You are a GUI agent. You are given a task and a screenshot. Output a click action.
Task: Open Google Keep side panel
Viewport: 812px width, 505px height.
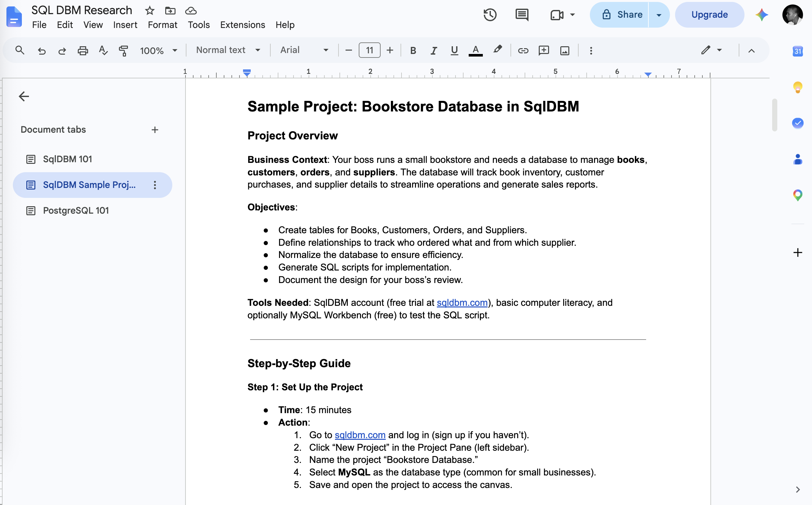tap(798, 87)
